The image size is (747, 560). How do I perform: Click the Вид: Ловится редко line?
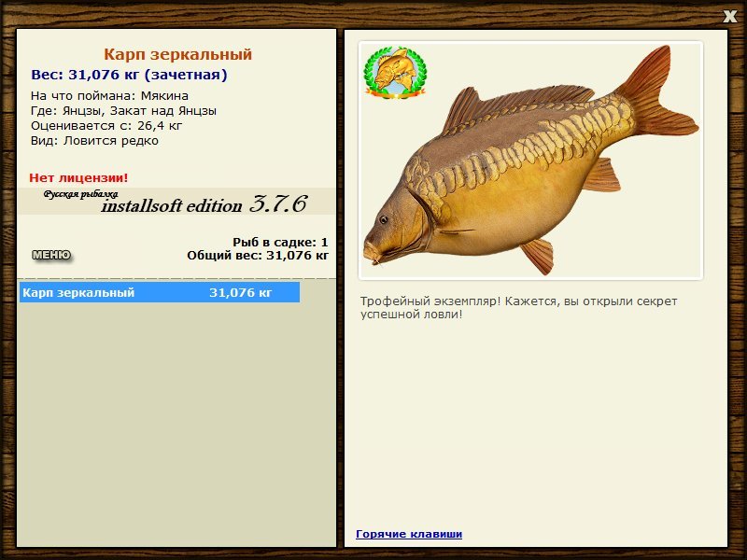[x=94, y=141]
